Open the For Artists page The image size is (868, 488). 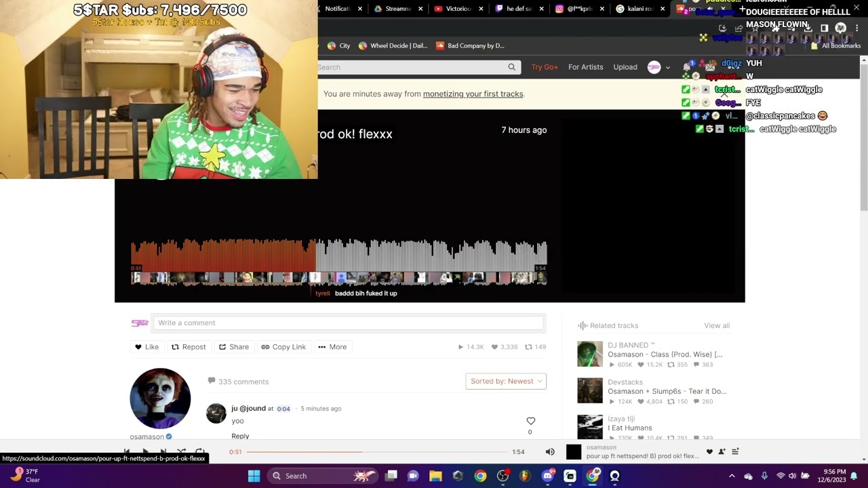pos(586,67)
